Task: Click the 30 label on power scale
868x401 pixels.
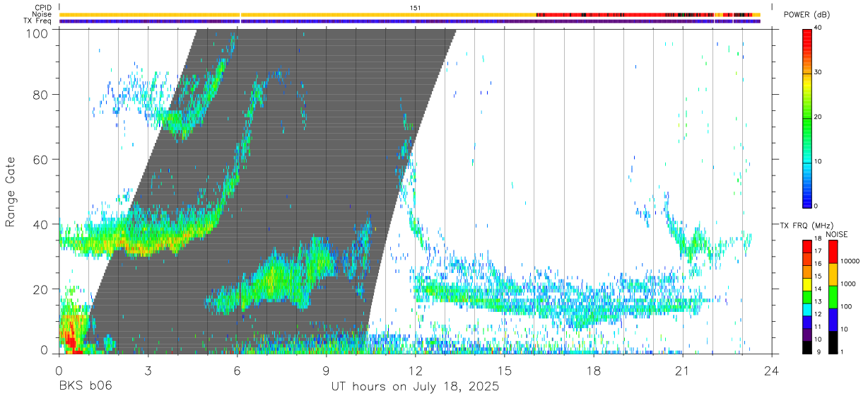Action: (x=817, y=73)
